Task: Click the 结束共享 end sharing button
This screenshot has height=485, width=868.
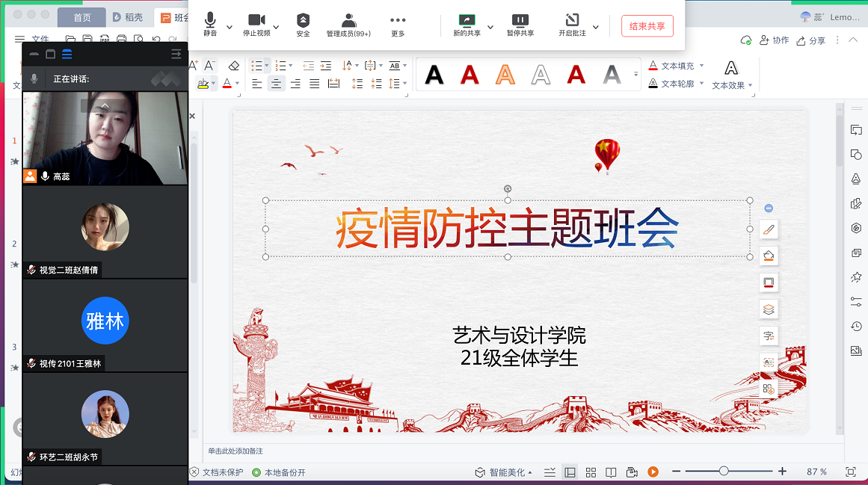Action: [647, 26]
